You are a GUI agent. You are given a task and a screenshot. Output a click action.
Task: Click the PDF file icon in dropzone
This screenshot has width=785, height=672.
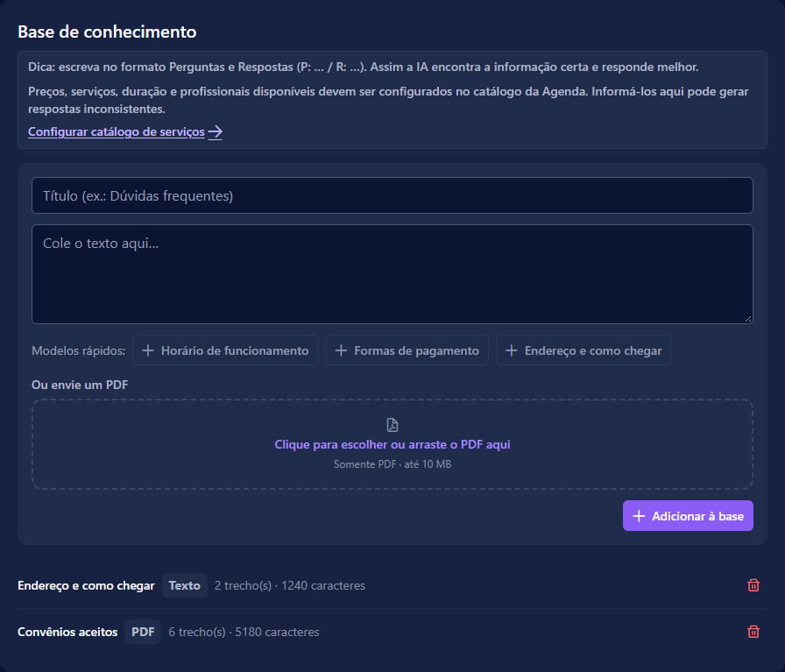click(392, 425)
